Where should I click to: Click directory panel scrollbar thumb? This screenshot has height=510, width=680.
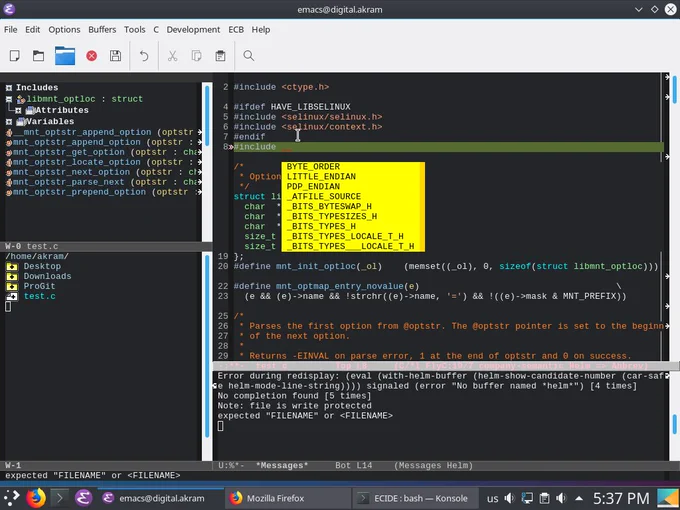(207, 347)
